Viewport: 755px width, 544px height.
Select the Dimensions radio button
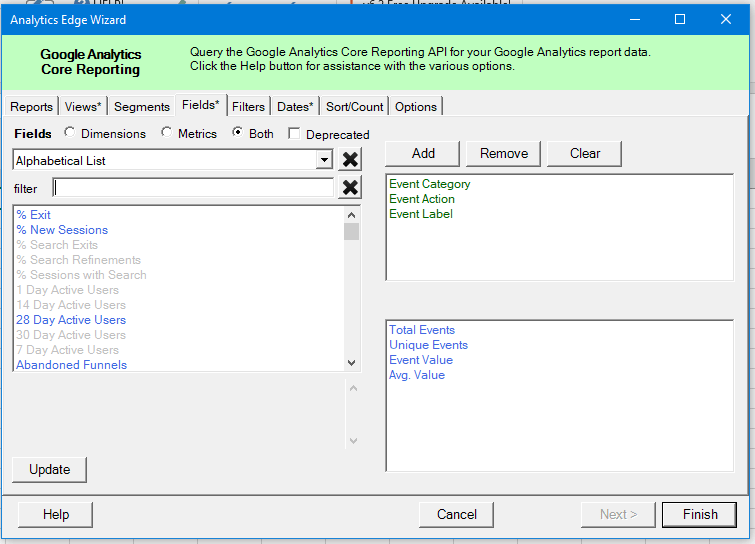[x=69, y=133]
